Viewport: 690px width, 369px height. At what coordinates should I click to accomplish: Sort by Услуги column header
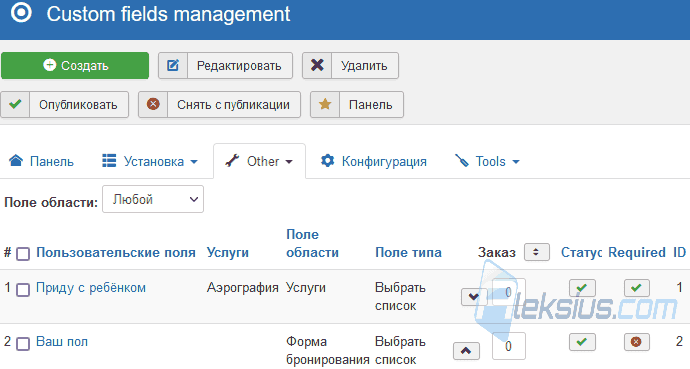228,252
